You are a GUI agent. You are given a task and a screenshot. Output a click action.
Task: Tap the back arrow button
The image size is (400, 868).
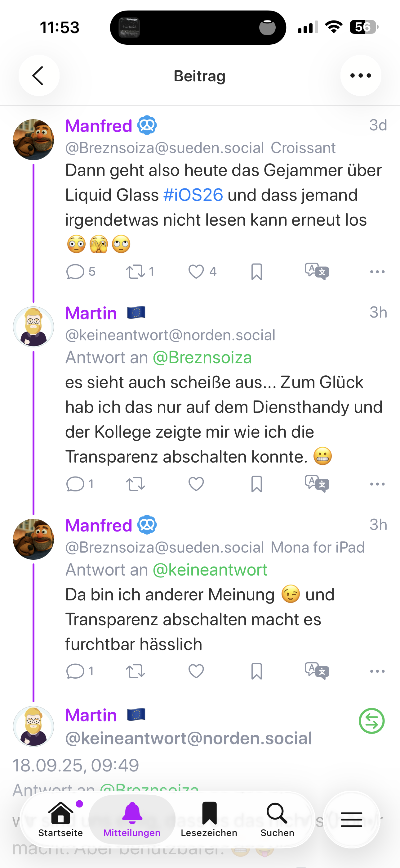click(39, 75)
